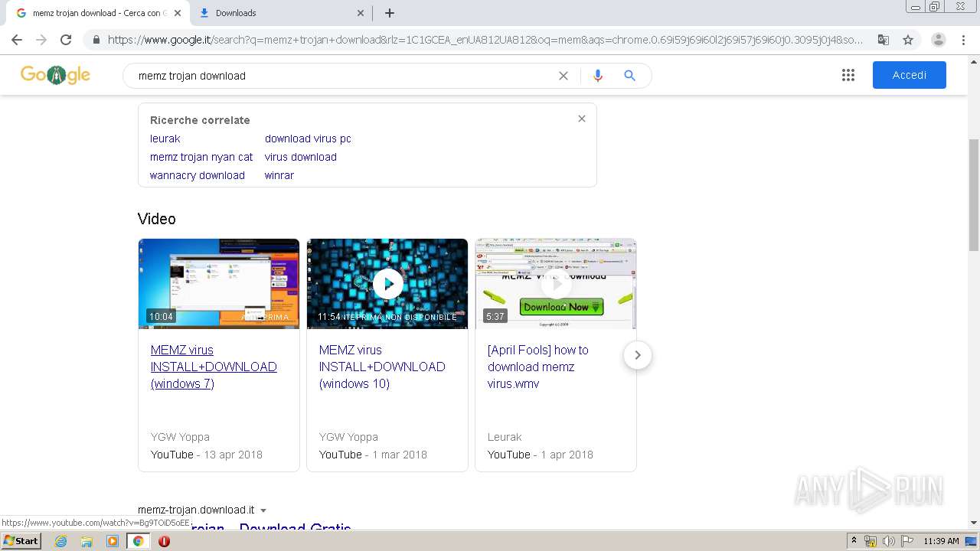
Task: Open related search leurak
Action: click(165, 139)
